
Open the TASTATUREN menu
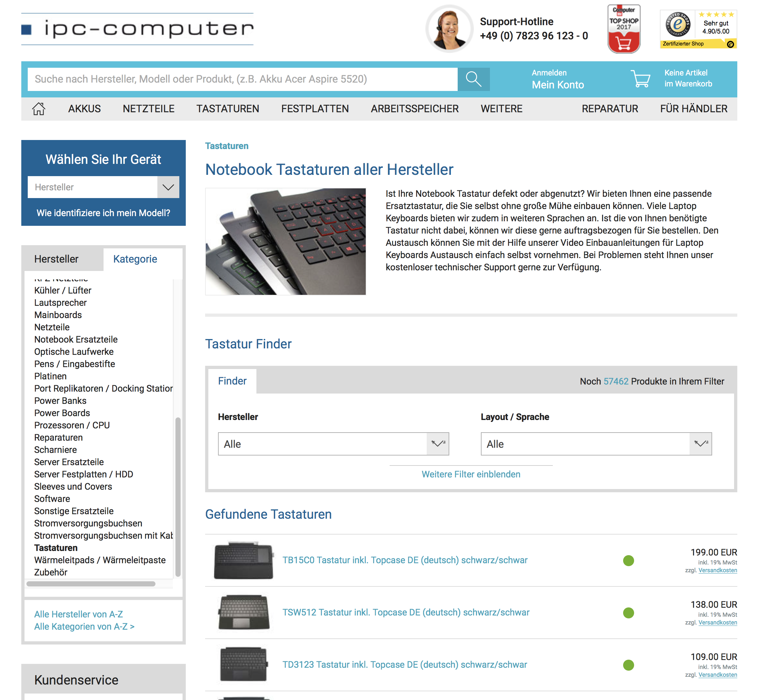(228, 109)
